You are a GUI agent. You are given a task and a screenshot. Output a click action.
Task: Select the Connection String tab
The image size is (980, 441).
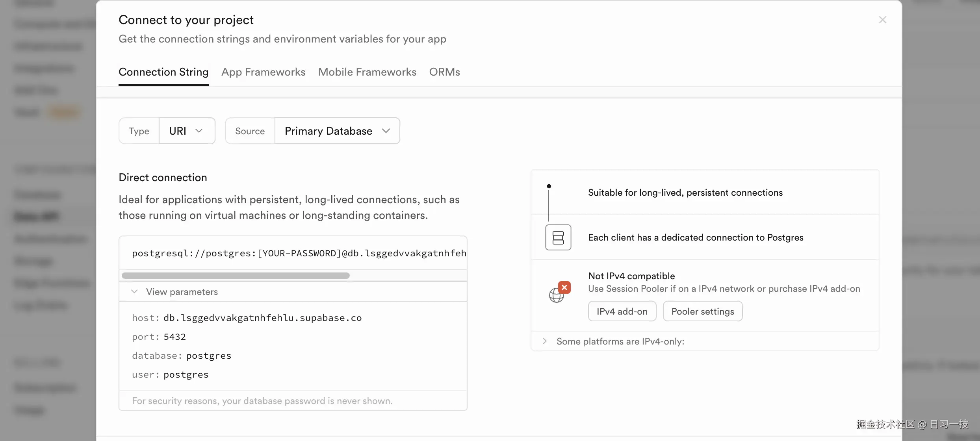click(163, 72)
